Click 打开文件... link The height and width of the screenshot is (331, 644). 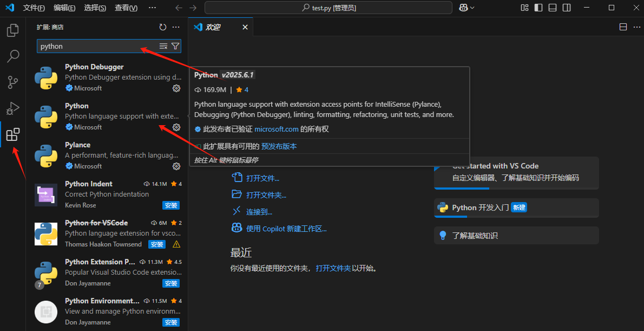coord(263,178)
